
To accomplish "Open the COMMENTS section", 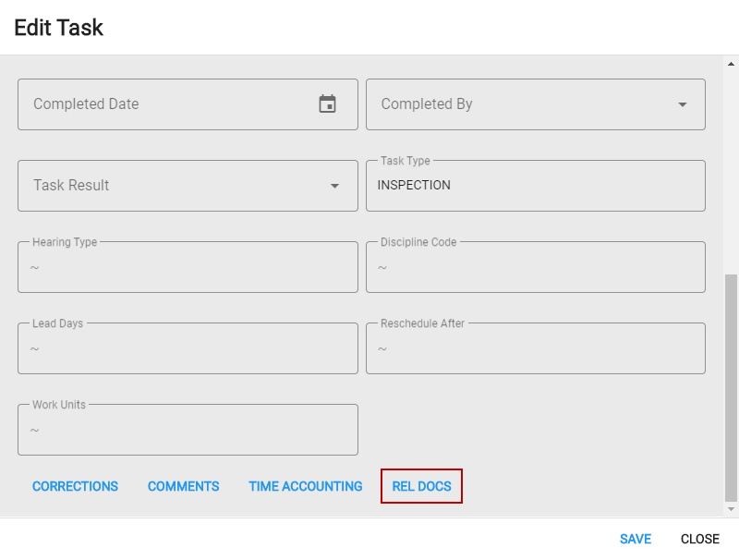I will [183, 486].
